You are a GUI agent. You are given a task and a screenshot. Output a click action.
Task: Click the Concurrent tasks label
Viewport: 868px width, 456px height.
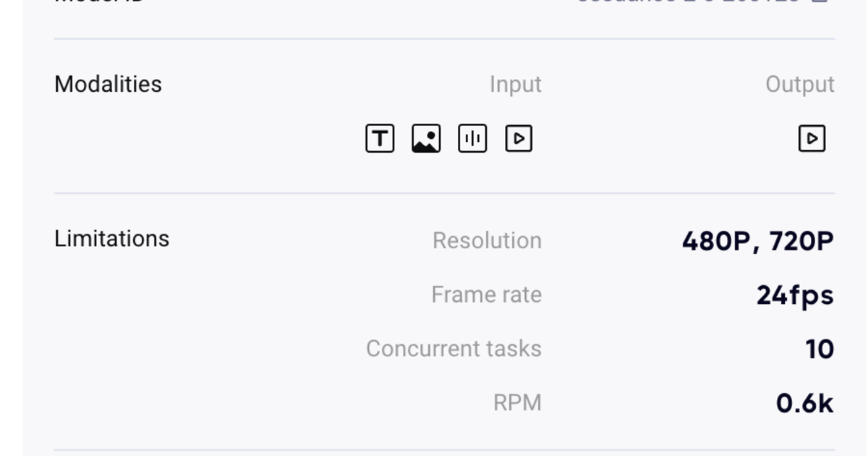point(454,348)
